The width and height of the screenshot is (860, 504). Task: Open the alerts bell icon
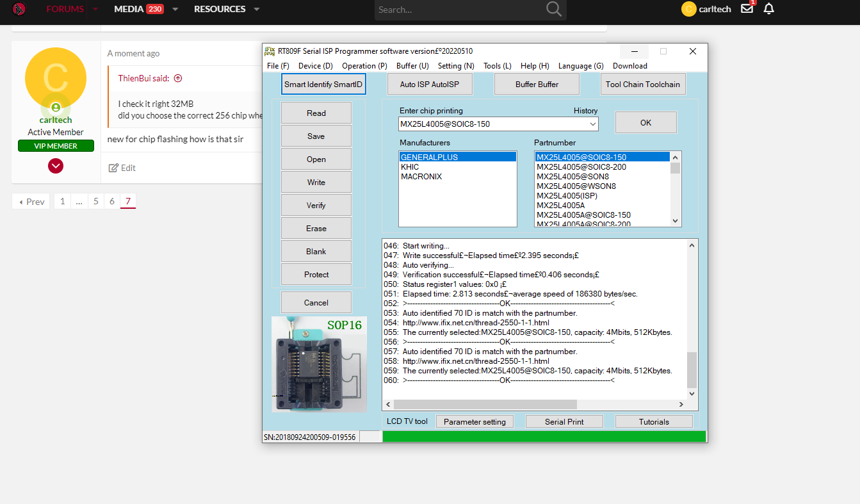click(x=769, y=9)
